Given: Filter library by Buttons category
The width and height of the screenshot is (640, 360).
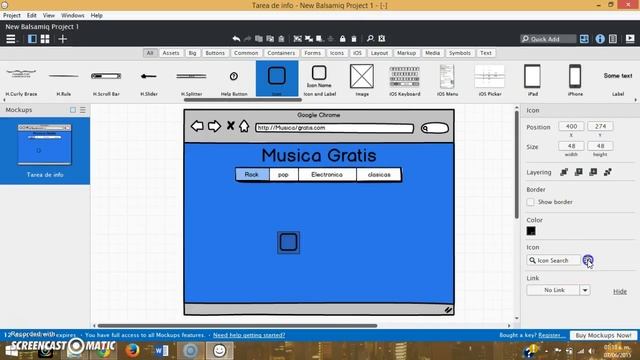Looking at the screenshot, I should pos(215,53).
